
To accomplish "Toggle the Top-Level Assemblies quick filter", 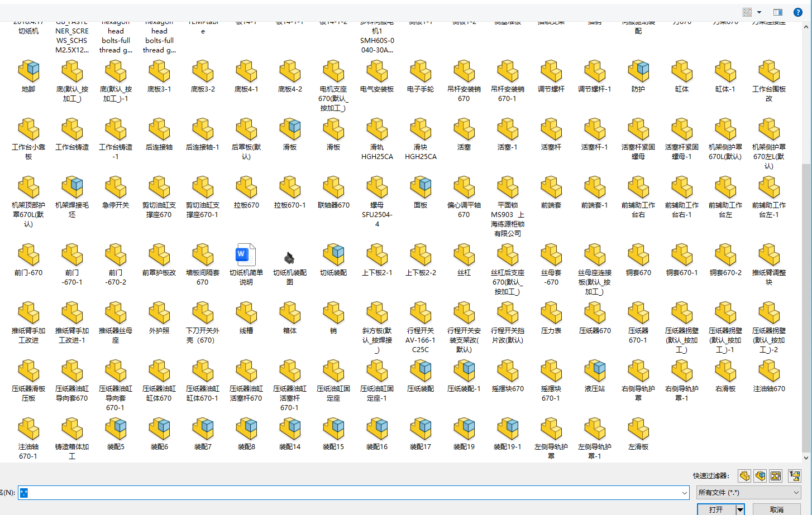I will (795, 475).
